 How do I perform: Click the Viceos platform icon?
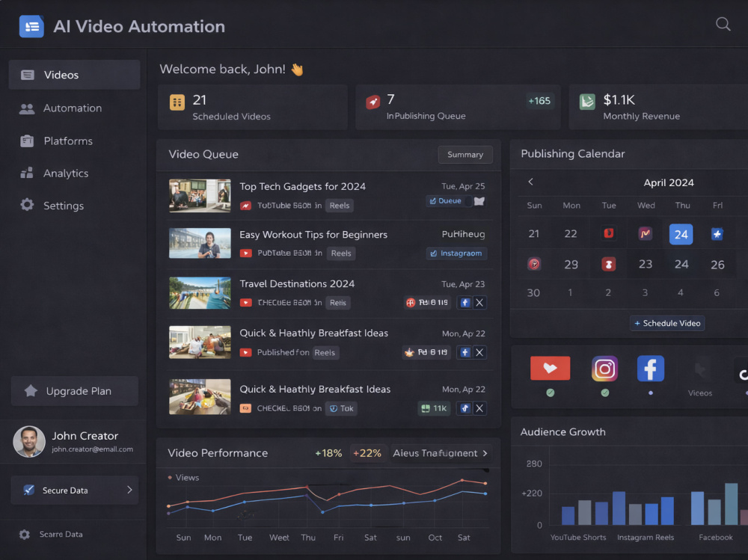point(700,370)
